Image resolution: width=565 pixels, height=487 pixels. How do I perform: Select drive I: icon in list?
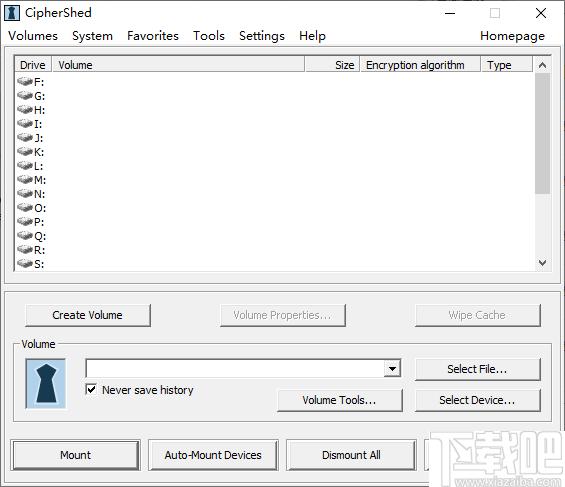(x=25, y=124)
